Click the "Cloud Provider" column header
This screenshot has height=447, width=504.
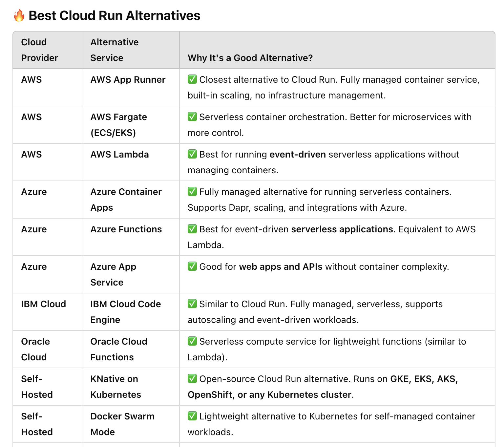[39, 50]
